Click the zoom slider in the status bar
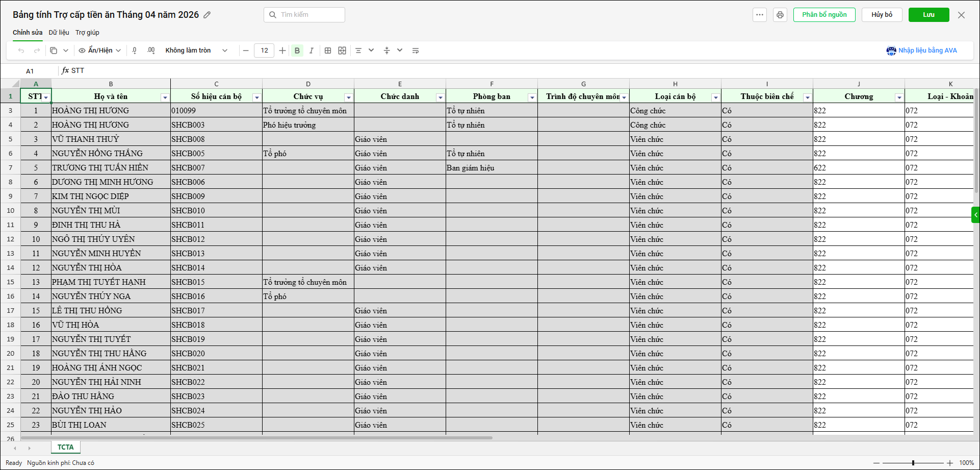Viewport: 980px width, 470px height. tap(913, 463)
